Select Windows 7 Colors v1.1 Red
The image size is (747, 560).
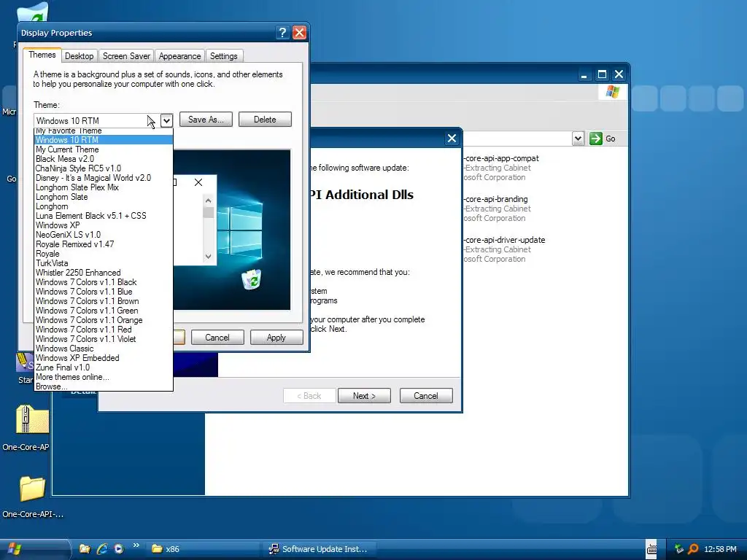pos(104,330)
